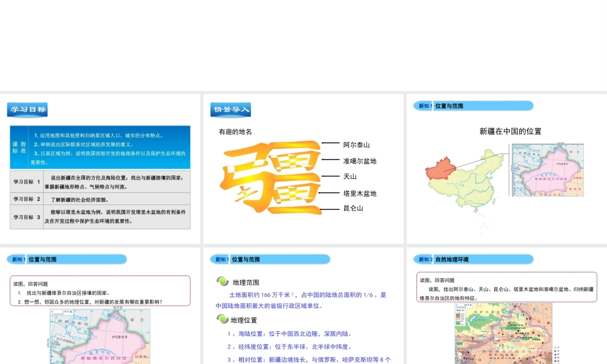Viewport: 607px width, 364px height.
Task: Click the 新知2 自然地理环境 header bar
Action: (473, 259)
